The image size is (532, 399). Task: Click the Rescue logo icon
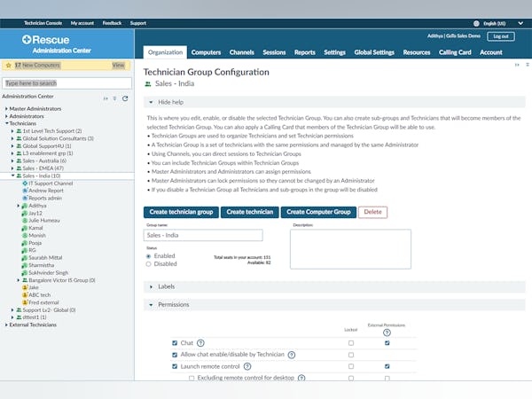[x=27, y=40]
